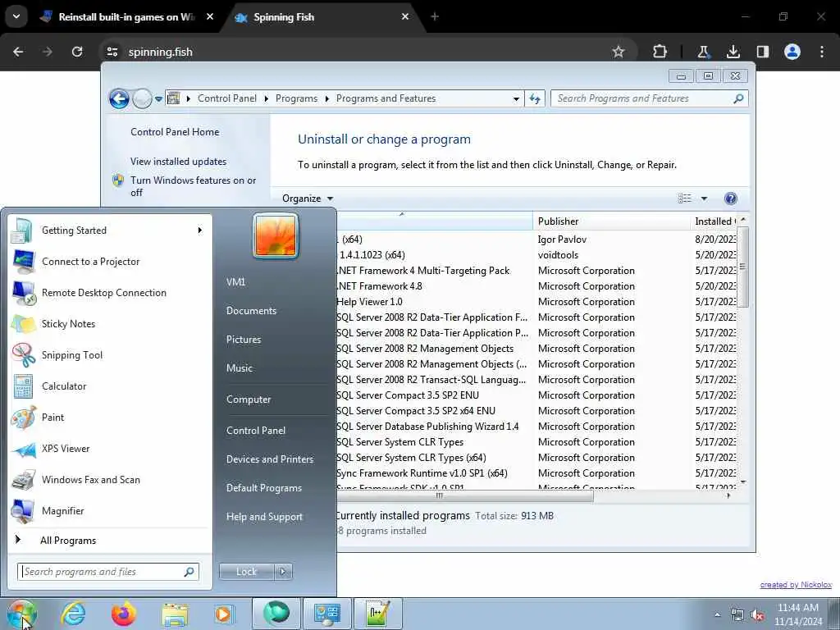Open the Organize dropdown menu

tap(308, 199)
